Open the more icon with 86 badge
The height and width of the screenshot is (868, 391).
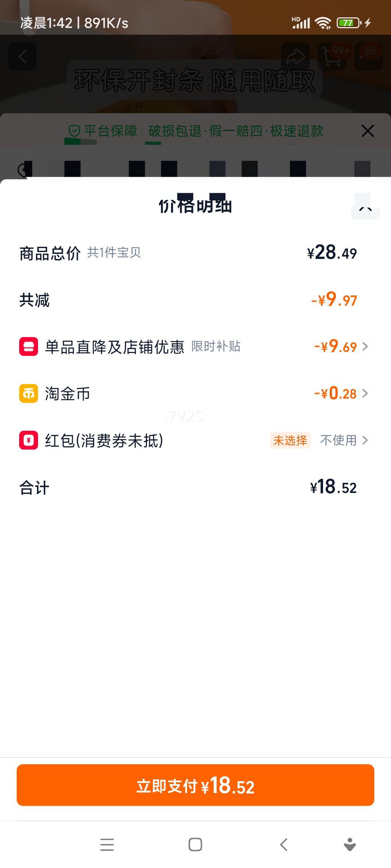369,57
